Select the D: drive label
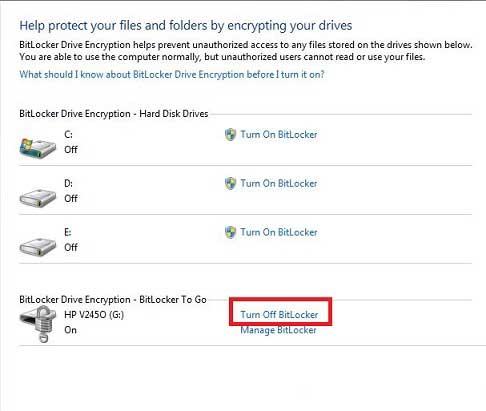Screen dimensions: 486x411 click(68, 183)
